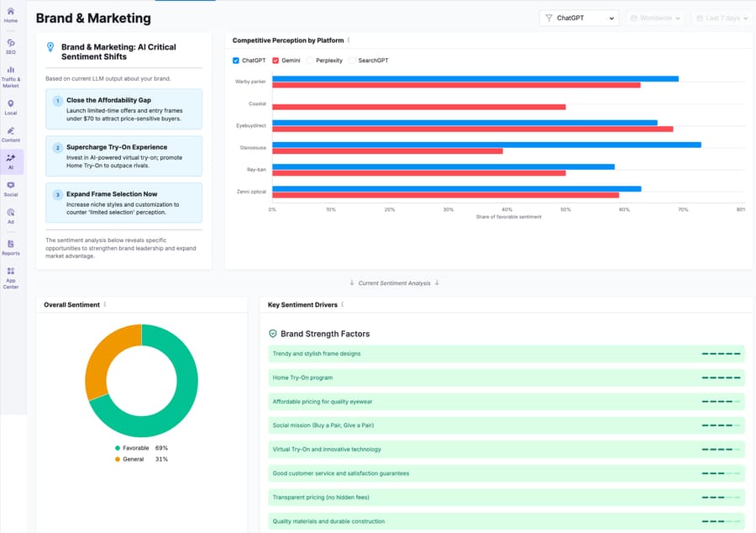The height and width of the screenshot is (533, 756).
Task: Click info icon next to Overall Sentiment
Action: point(105,304)
